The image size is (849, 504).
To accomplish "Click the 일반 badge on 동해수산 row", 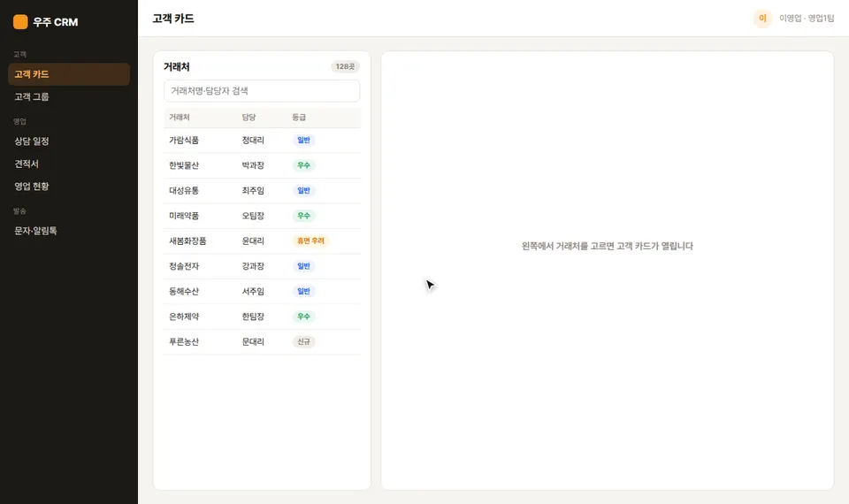I will tap(303, 291).
